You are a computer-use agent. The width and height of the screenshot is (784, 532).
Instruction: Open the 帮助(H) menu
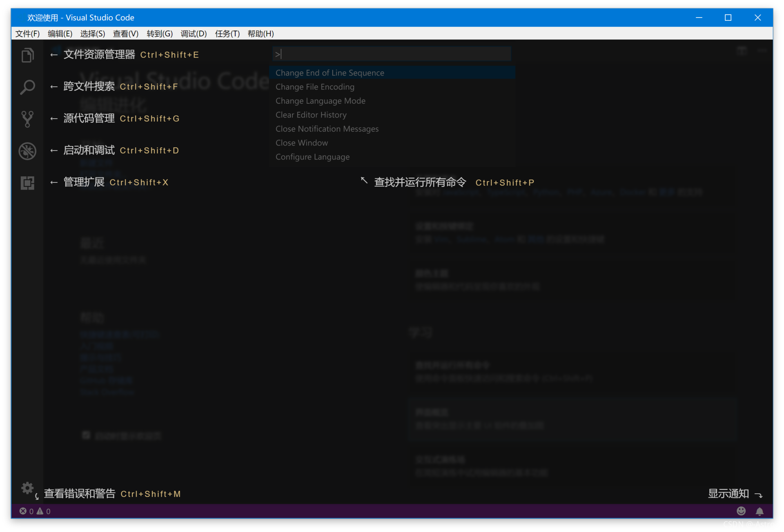pyautogui.click(x=261, y=33)
